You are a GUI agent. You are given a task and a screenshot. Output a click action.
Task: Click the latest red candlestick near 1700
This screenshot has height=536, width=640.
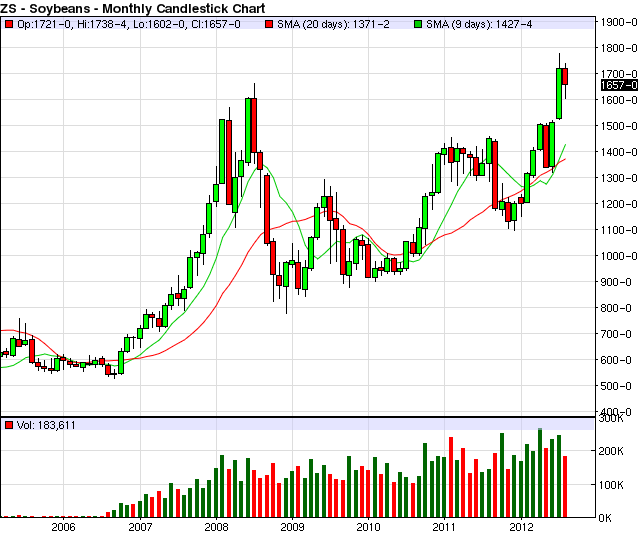pyautogui.click(x=565, y=77)
